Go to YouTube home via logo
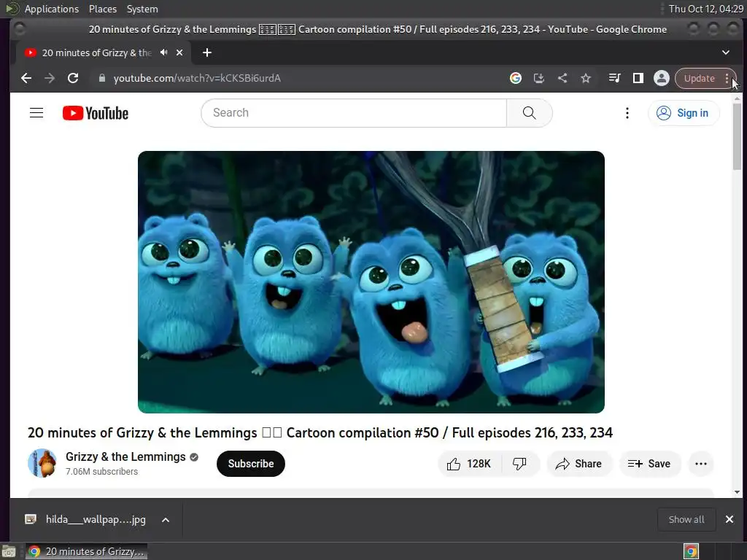 pos(96,113)
